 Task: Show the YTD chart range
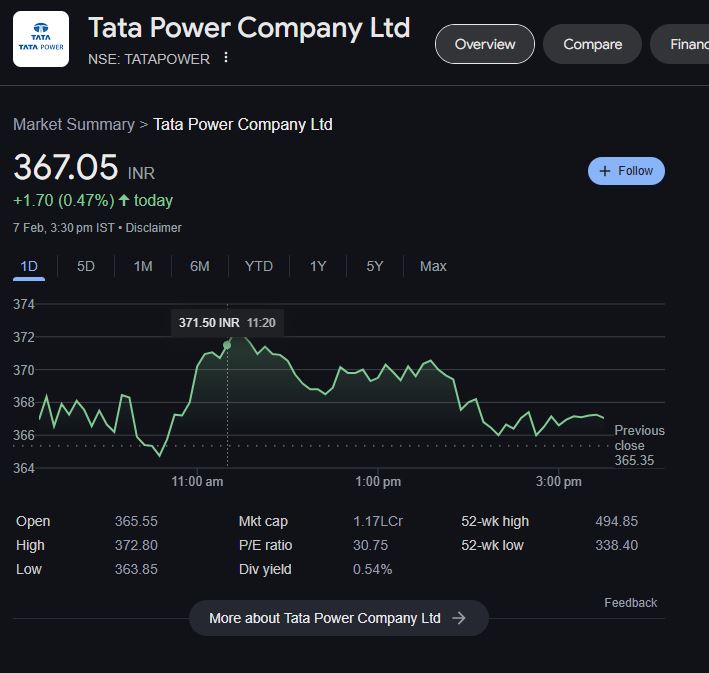point(259,266)
